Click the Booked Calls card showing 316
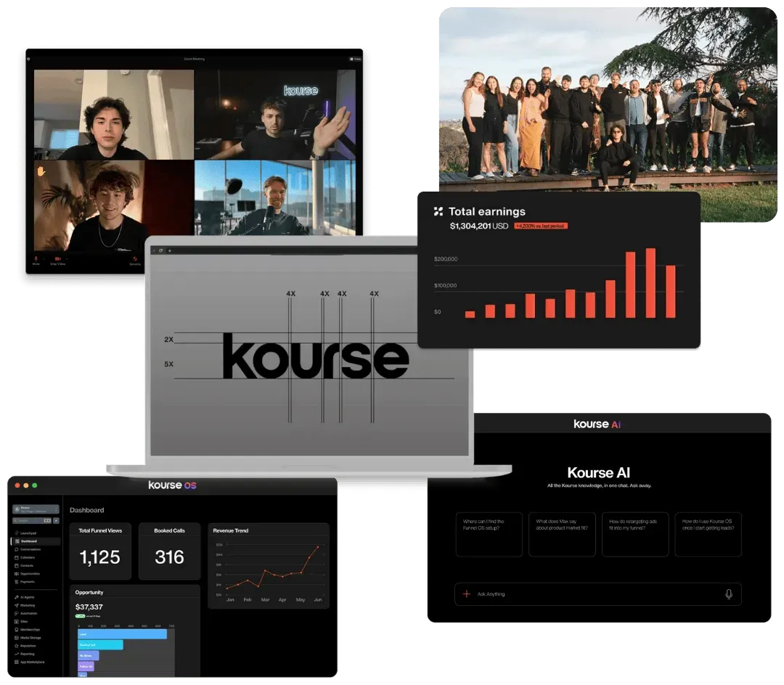Viewport: 784px width, 685px height. [169, 551]
